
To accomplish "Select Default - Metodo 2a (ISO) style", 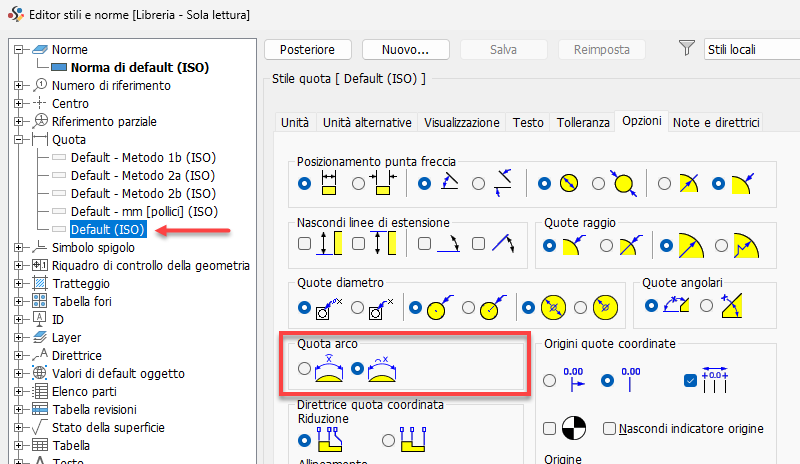I will [143, 175].
